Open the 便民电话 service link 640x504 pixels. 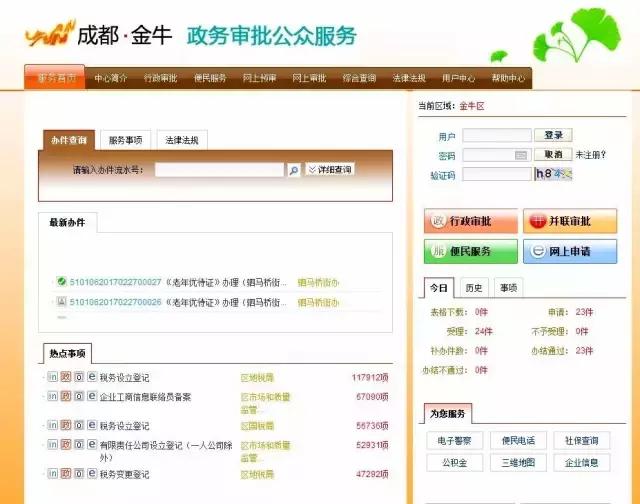[x=518, y=440]
